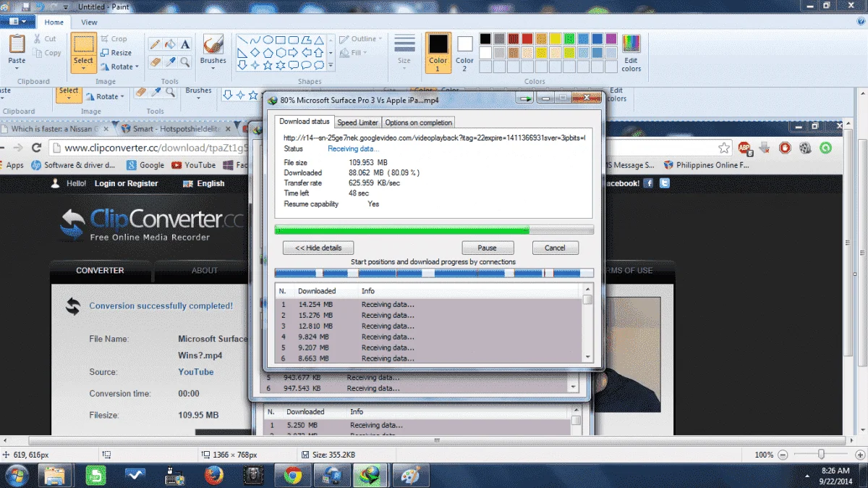
Task: Open the Options on completion tab
Action: point(419,122)
